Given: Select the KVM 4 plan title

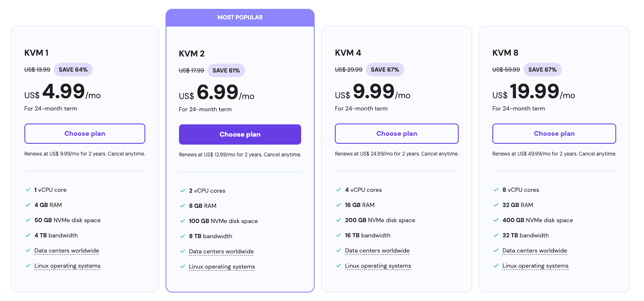Looking at the screenshot, I should [x=348, y=53].
